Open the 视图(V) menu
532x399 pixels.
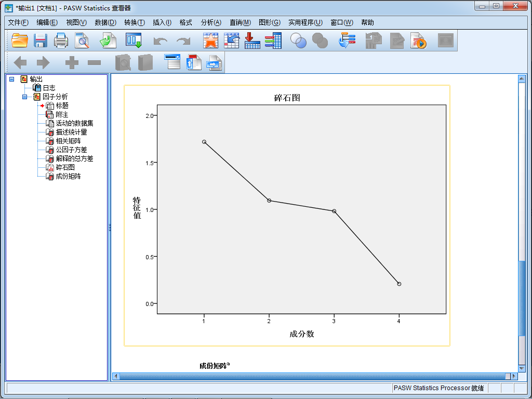[76, 22]
